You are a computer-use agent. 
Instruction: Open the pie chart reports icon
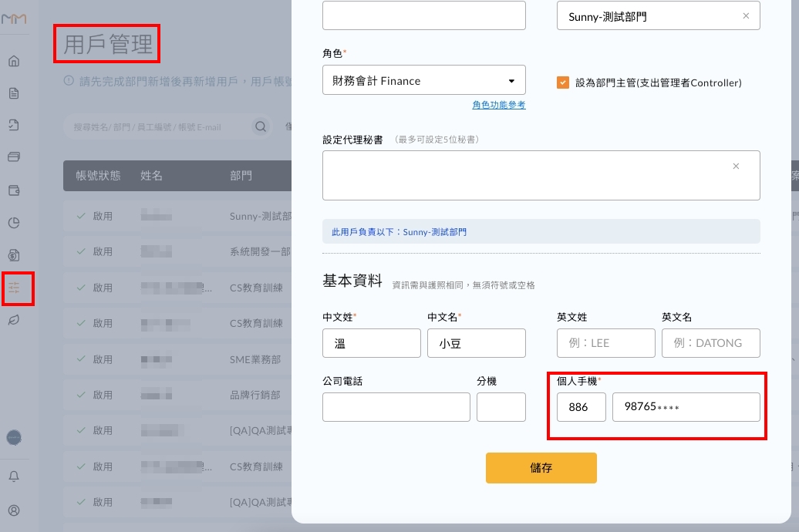click(14, 223)
